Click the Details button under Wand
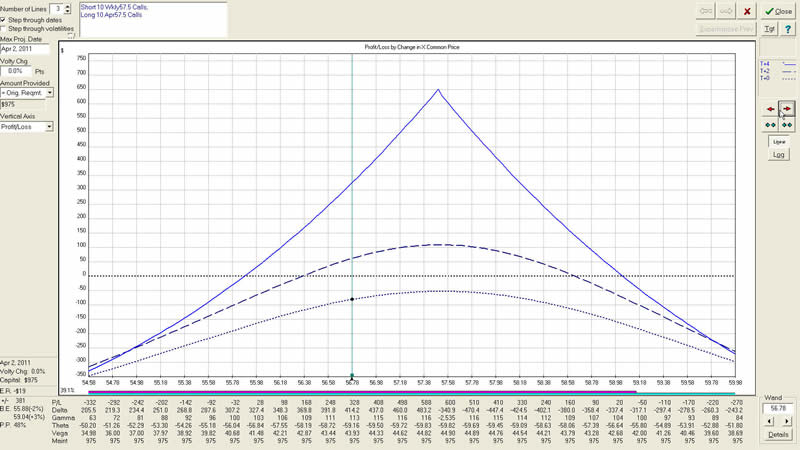The image size is (800, 450). [777, 437]
